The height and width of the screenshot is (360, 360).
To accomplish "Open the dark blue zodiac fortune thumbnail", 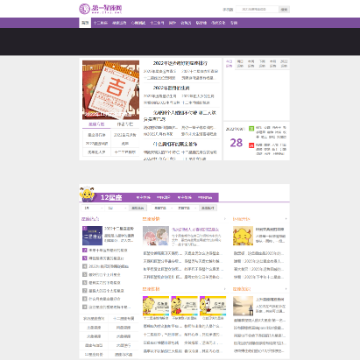I will tap(92, 236).
